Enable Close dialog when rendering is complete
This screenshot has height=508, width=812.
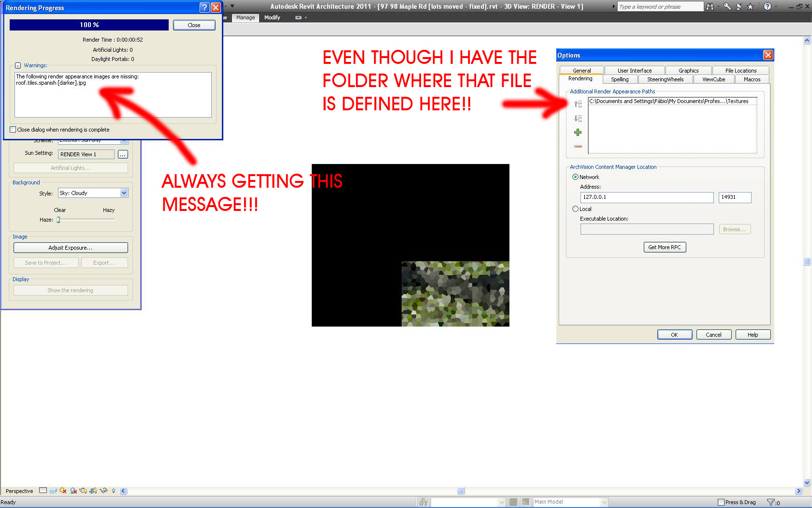pyautogui.click(x=13, y=130)
